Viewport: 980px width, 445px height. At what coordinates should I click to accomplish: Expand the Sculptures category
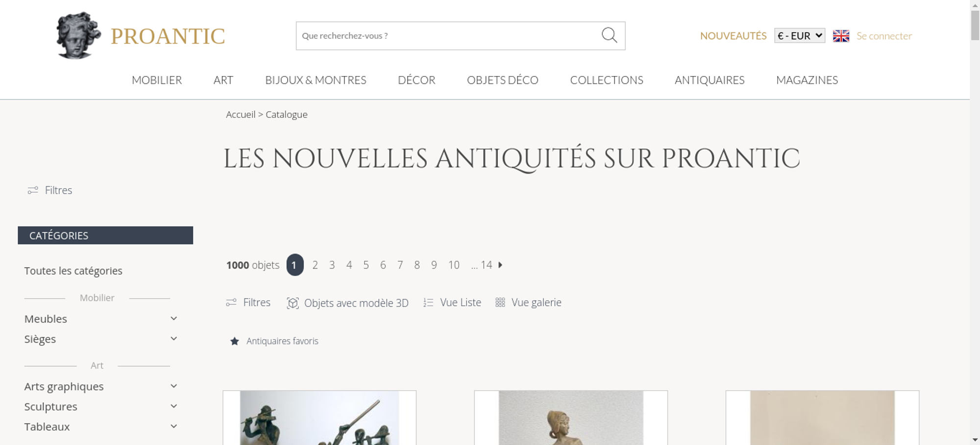click(x=173, y=406)
